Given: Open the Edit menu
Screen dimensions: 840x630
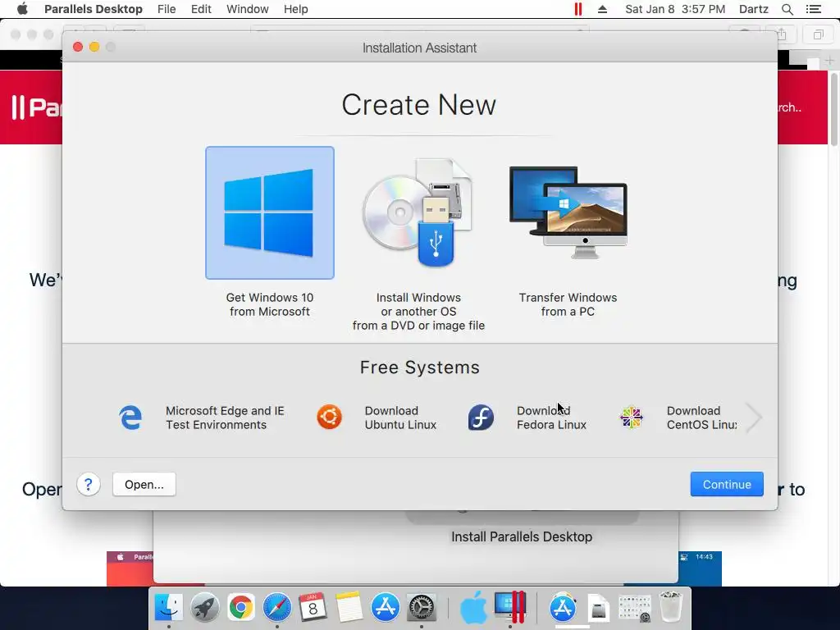Looking at the screenshot, I should (201, 9).
